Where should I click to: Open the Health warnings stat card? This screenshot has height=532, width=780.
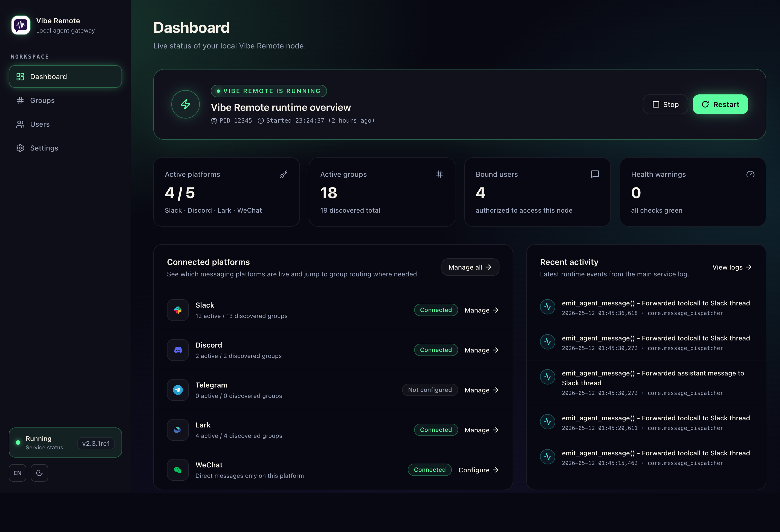click(693, 192)
